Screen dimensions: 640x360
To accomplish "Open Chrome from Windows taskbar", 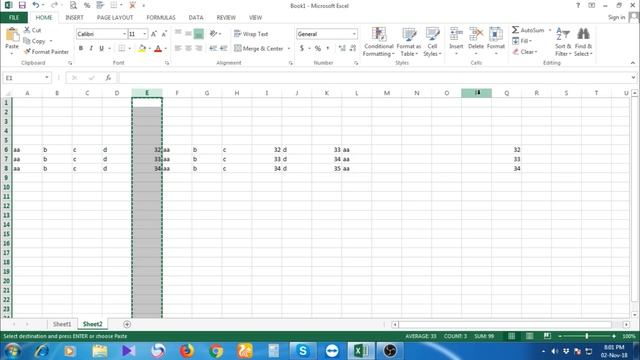I will (x=216, y=351).
